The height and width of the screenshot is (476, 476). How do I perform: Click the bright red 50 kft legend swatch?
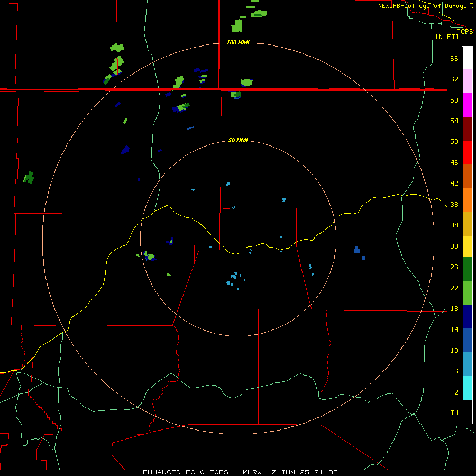point(467,152)
